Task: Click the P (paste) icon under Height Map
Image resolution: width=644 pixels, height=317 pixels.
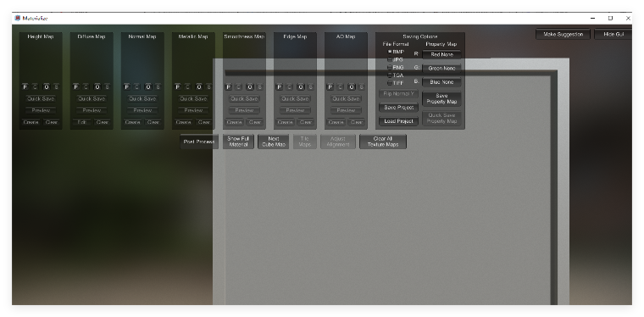Action: [25, 86]
